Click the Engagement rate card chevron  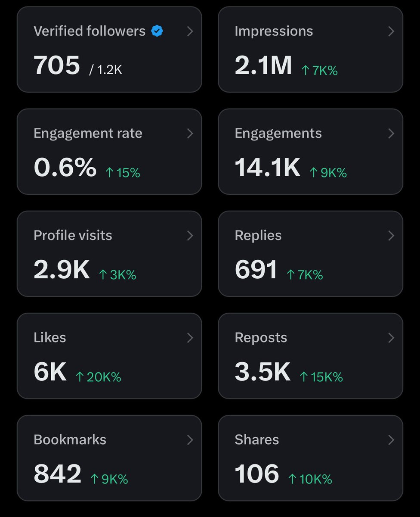pos(190,134)
